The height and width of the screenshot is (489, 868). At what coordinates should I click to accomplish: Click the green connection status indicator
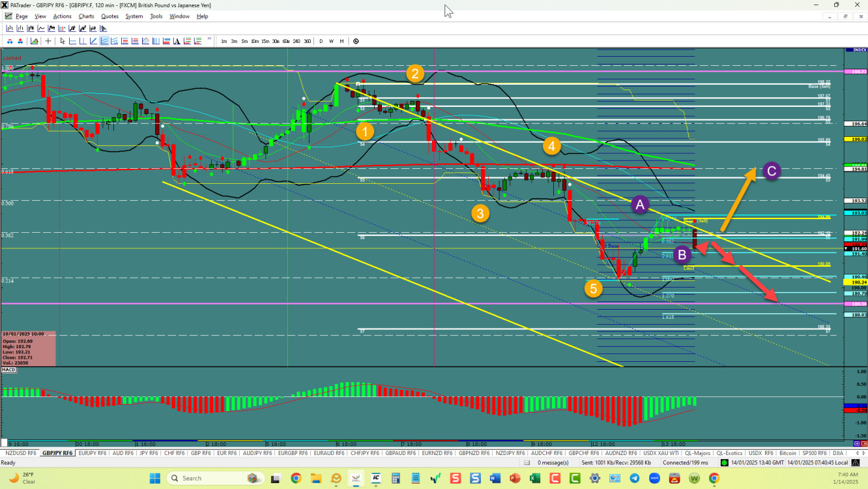pos(724,462)
